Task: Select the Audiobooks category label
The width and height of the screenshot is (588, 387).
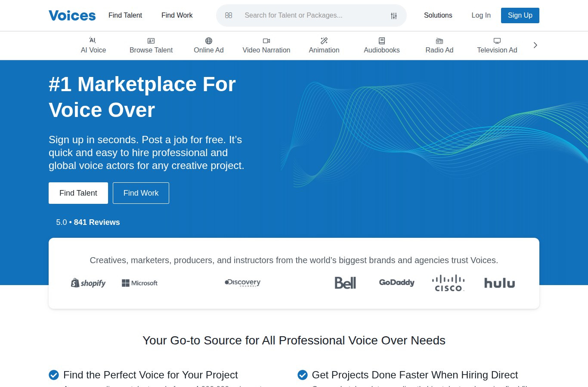Action: click(382, 50)
